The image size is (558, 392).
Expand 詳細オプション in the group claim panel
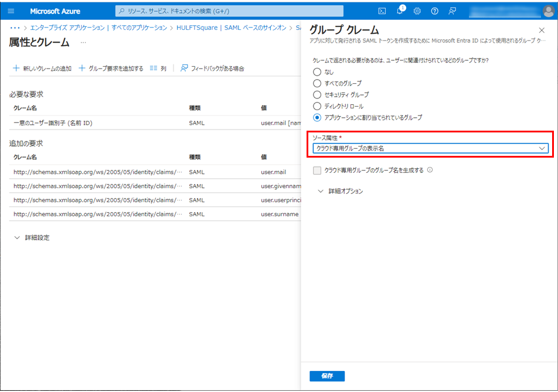340,192
